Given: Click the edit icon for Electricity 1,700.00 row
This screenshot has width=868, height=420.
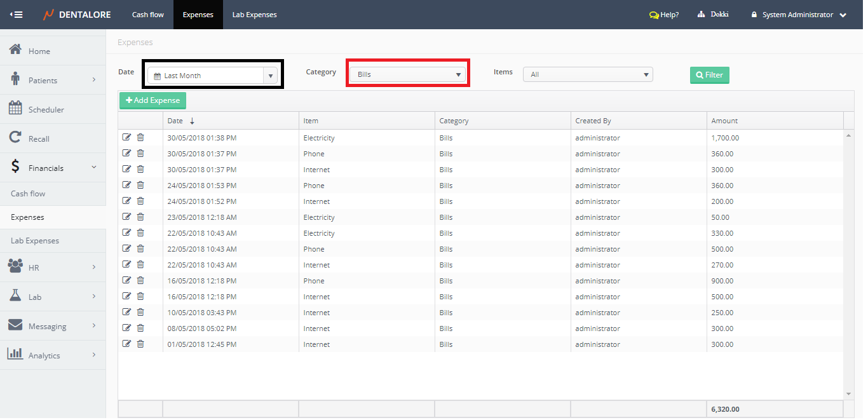Looking at the screenshot, I should pyautogui.click(x=126, y=137).
